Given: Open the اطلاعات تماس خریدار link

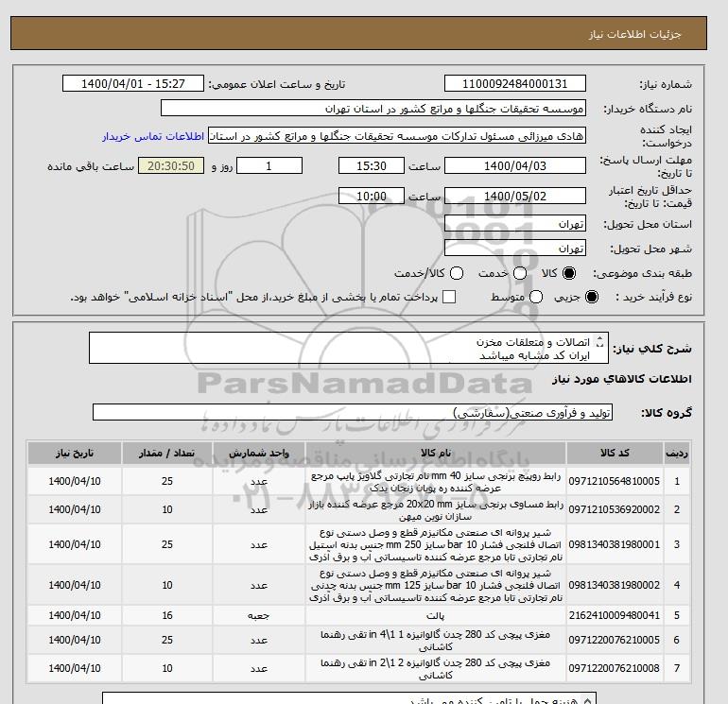Looking at the screenshot, I should tap(153, 136).
